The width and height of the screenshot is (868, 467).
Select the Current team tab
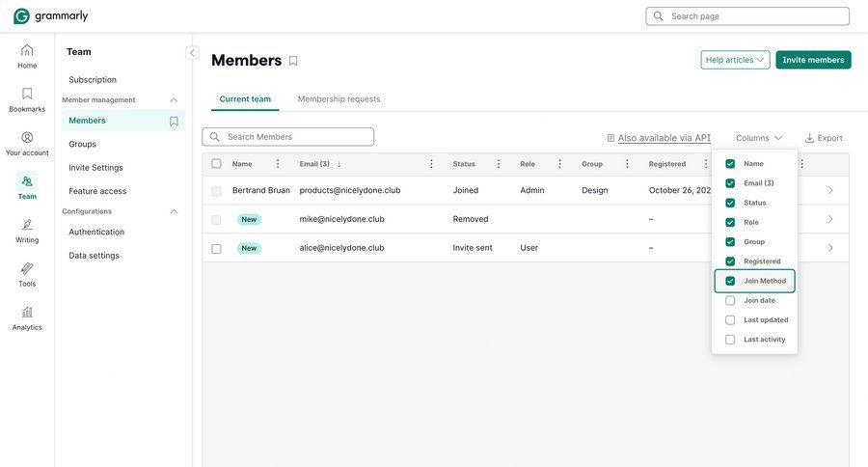[x=245, y=99]
